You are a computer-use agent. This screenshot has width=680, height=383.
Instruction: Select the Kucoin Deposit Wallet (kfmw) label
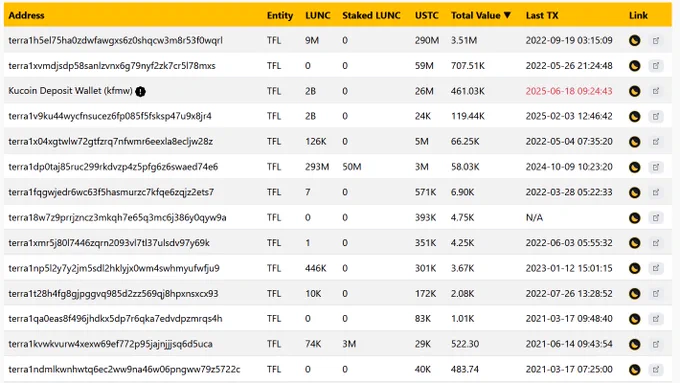pos(70,91)
